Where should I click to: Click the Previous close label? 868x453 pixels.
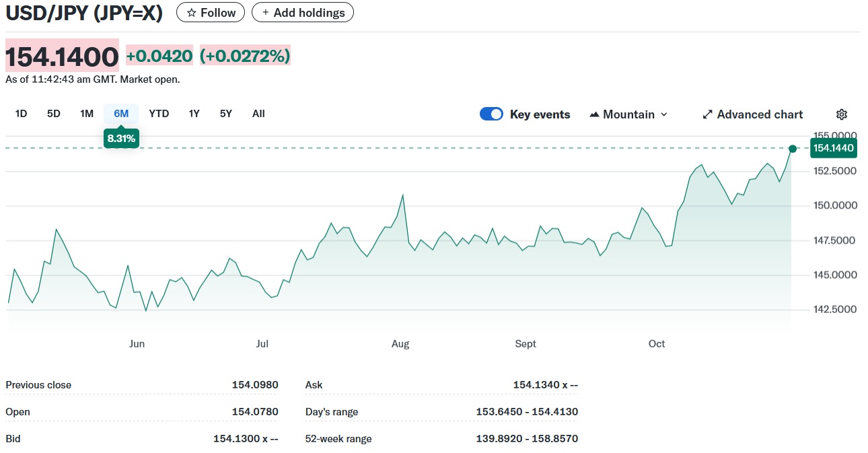tap(38, 385)
